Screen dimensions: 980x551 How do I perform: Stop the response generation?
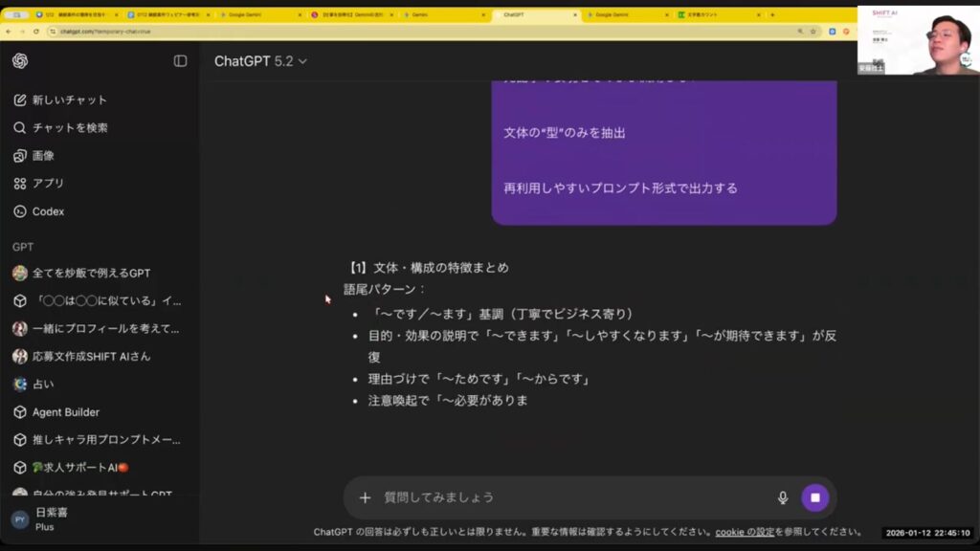pyautogui.click(x=815, y=497)
